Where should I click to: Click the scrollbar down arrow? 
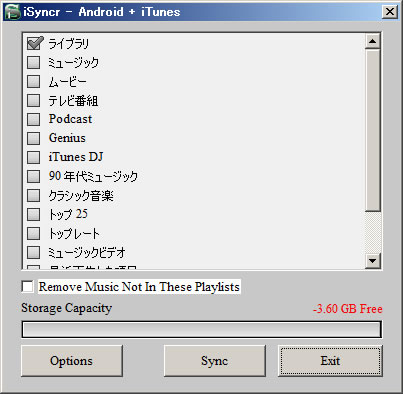(x=373, y=260)
